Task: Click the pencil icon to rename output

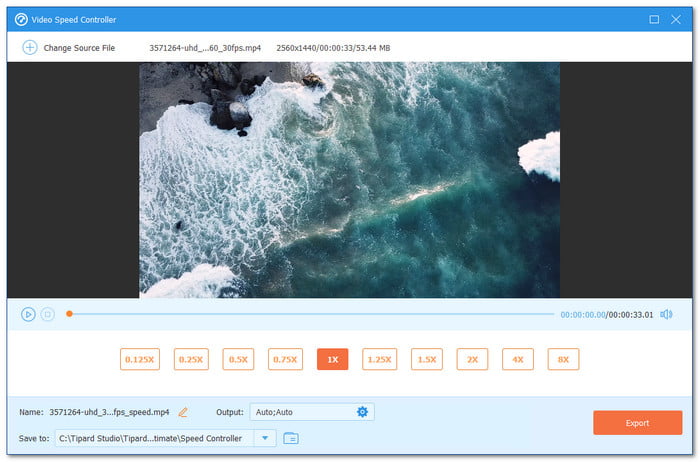Action: point(183,412)
